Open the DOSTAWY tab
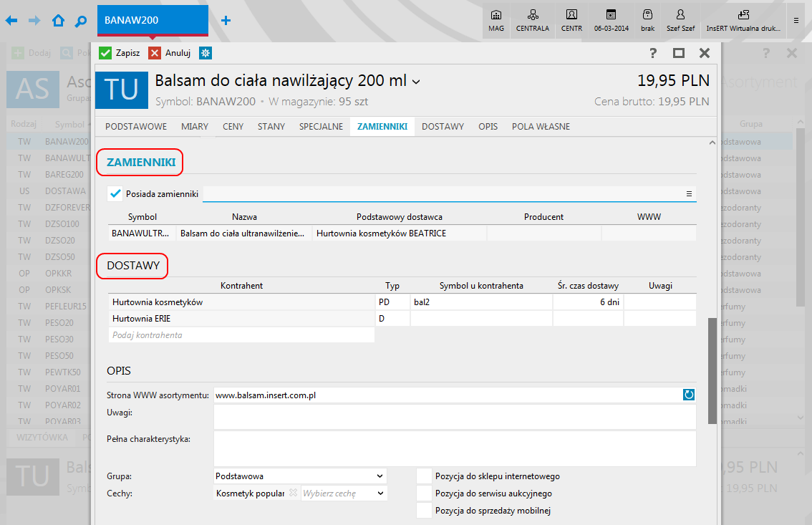Screen dimensions: 812x525 pos(443,127)
